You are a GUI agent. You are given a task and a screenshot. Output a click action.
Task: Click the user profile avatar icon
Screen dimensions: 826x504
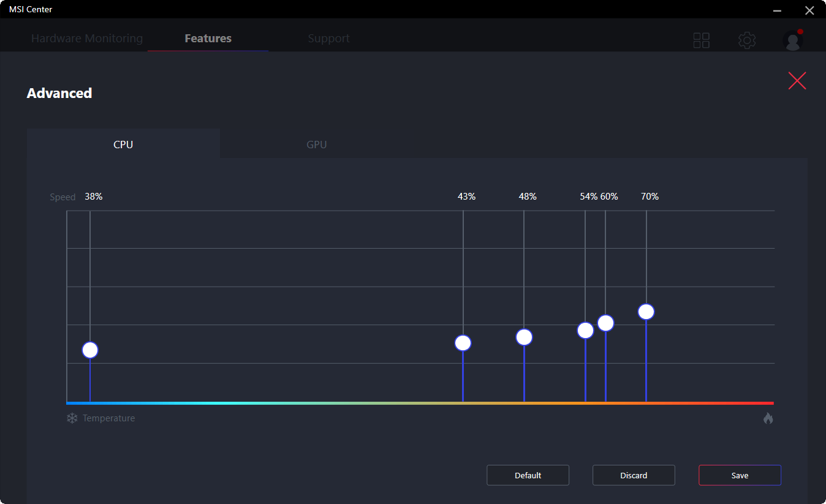[x=793, y=40]
